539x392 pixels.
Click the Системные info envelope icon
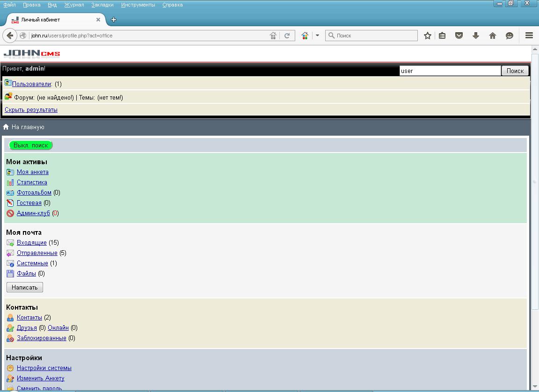pos(10,263)
